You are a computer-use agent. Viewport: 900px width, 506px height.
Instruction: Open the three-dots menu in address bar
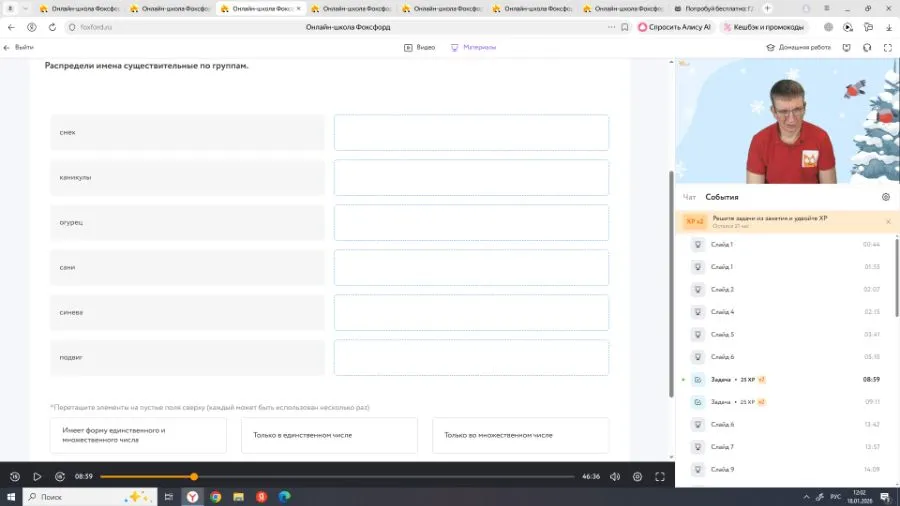(611, 27)
